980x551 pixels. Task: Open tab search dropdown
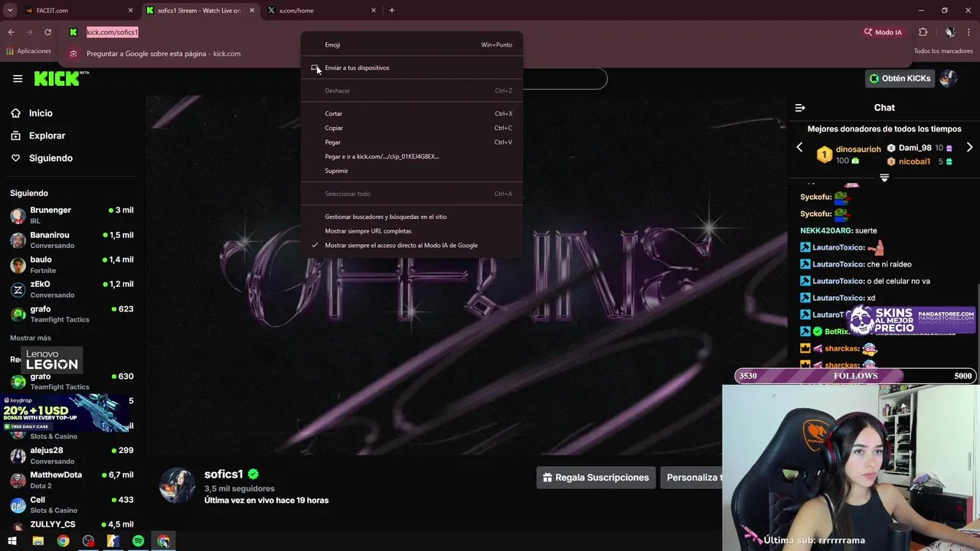10,11
